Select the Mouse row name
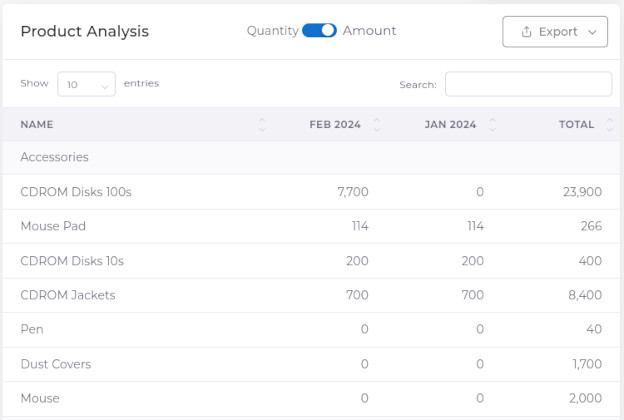Screen dimensions: 624x420 (40, 398)
